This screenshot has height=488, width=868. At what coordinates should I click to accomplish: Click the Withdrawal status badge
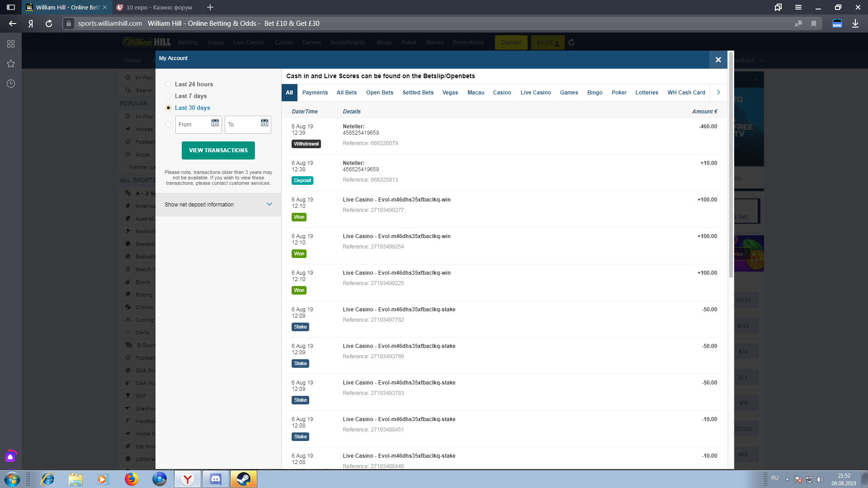pos(306,144)
